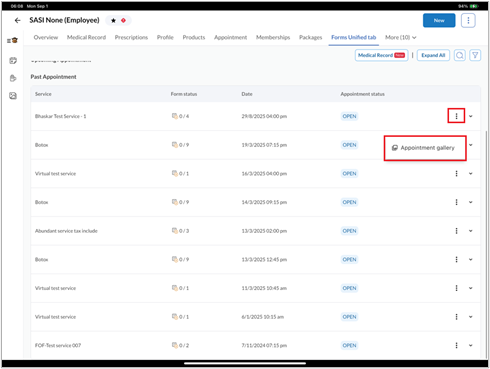The width and height of the screenshot is (490, 369).
Task: Click the Form status column header
Action: click(x=184, y=94)
